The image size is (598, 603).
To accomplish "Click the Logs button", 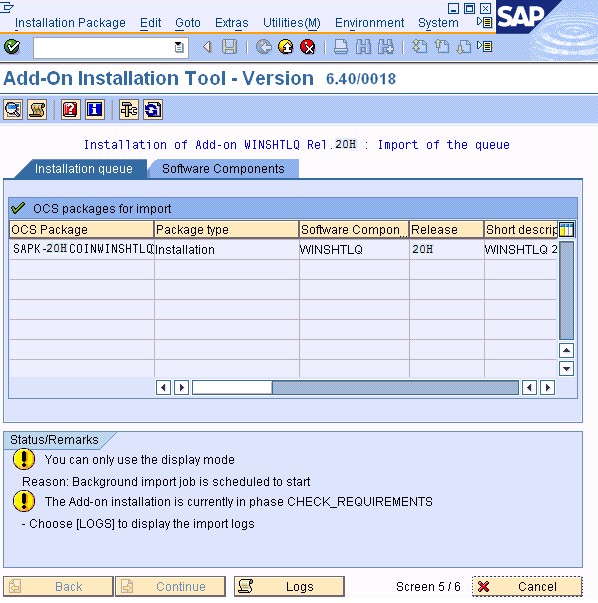I will coord(289,586).
